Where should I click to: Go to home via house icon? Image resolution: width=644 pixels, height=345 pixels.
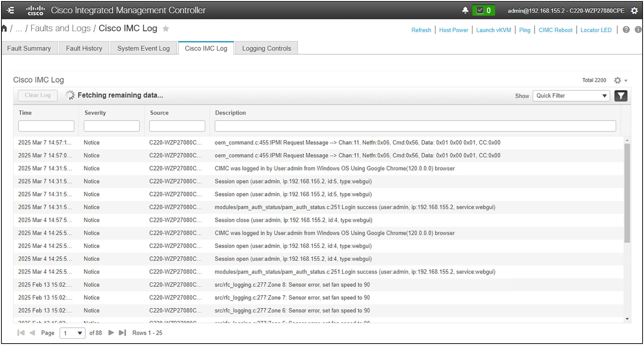click(4, 28)
